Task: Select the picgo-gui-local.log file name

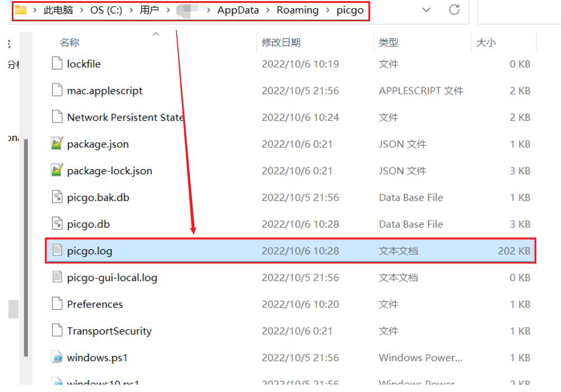Action: pos(113,278)
